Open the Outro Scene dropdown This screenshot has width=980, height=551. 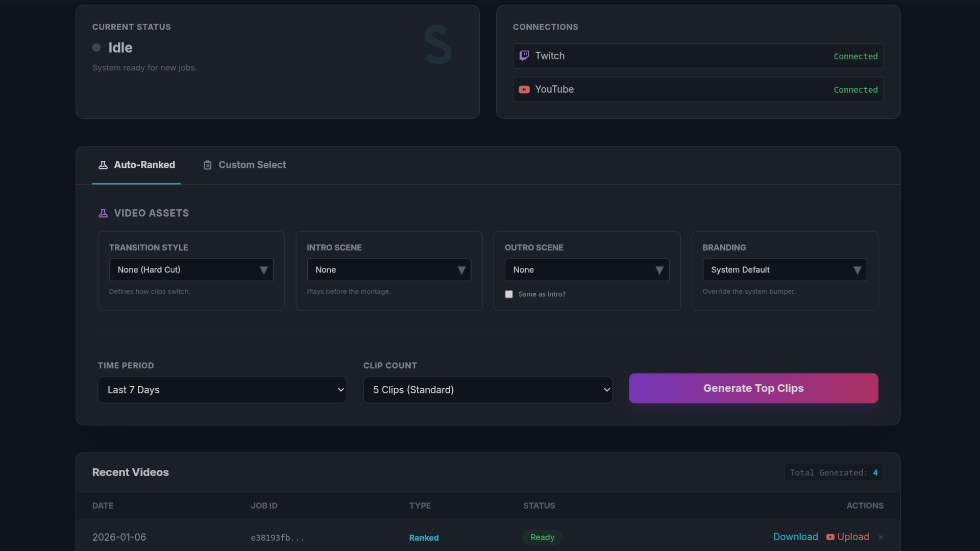pyautogui.click(x=587, y=269)
